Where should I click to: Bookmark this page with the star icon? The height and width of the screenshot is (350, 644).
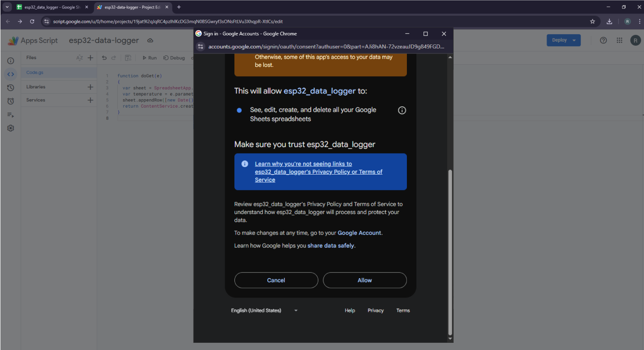[592, 22]
